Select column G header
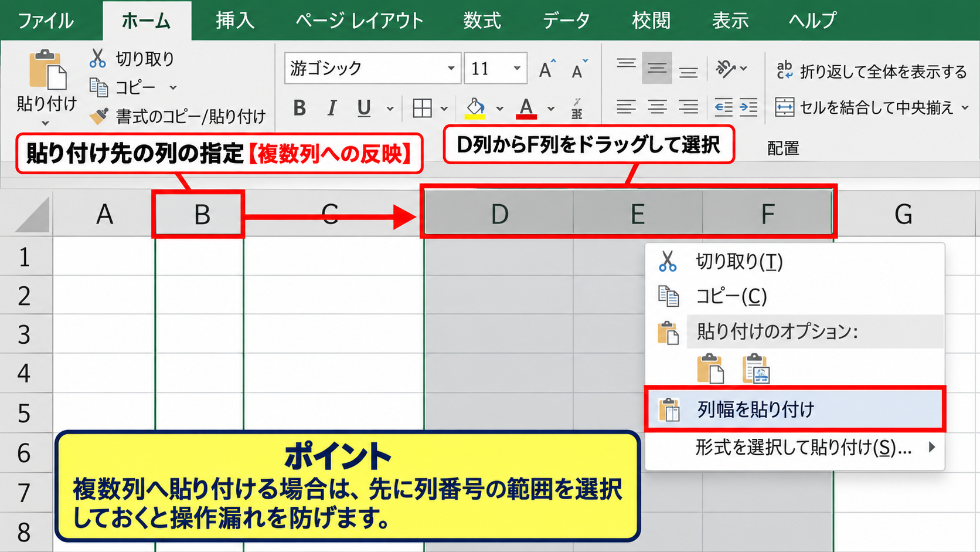Viewport: 980px width, 552px height. point(903,214)
